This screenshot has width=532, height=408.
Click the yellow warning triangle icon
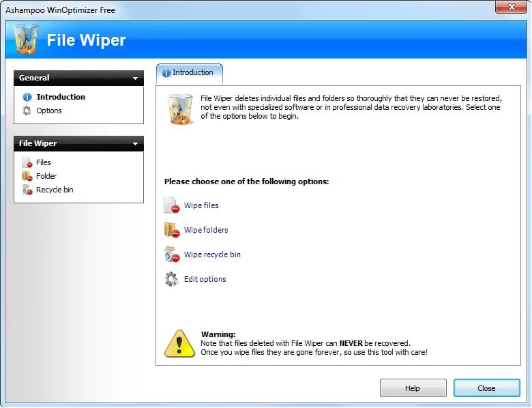click(x=179, y=343)
